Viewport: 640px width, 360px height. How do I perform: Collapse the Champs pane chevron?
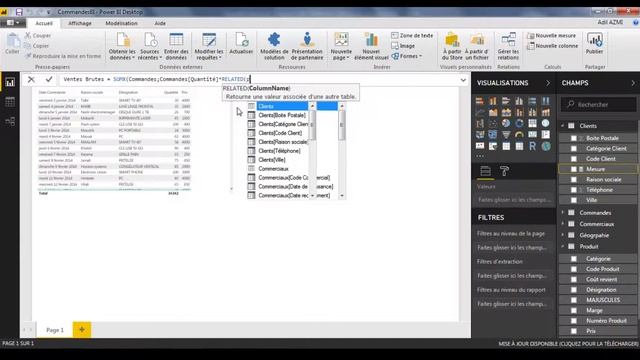[633, 83]
